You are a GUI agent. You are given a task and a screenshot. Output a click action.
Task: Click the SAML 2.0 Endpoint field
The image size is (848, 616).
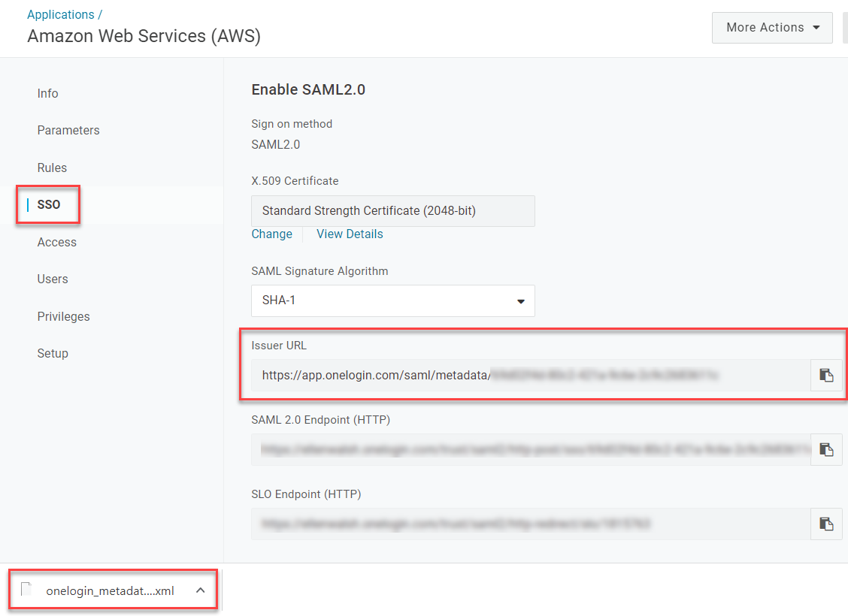[x=531, y=449]
